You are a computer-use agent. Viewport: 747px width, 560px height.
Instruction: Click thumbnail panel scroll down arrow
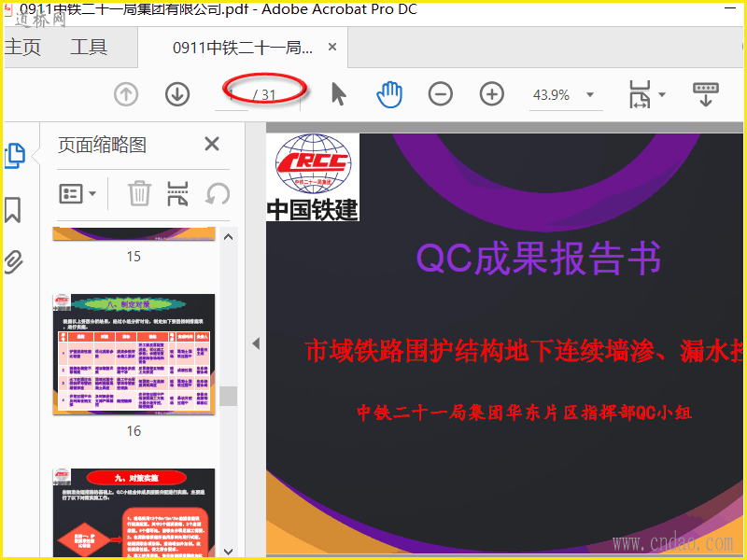tap(228, 552)
